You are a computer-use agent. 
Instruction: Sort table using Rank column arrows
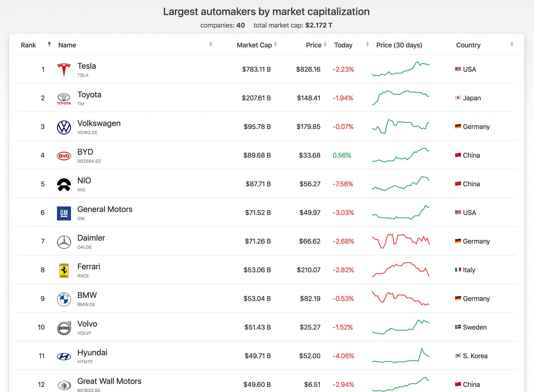[x=49, y=44]
